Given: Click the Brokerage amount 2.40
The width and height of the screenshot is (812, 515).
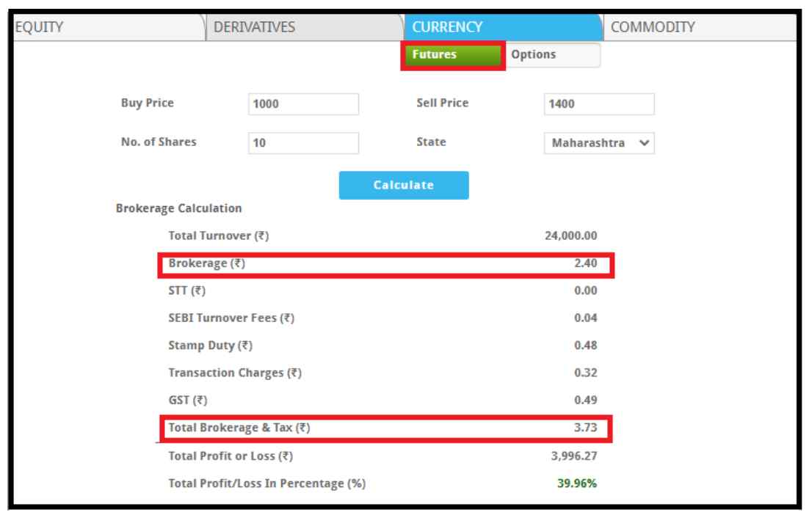Looking at the screenshot, I should (585, 264).
